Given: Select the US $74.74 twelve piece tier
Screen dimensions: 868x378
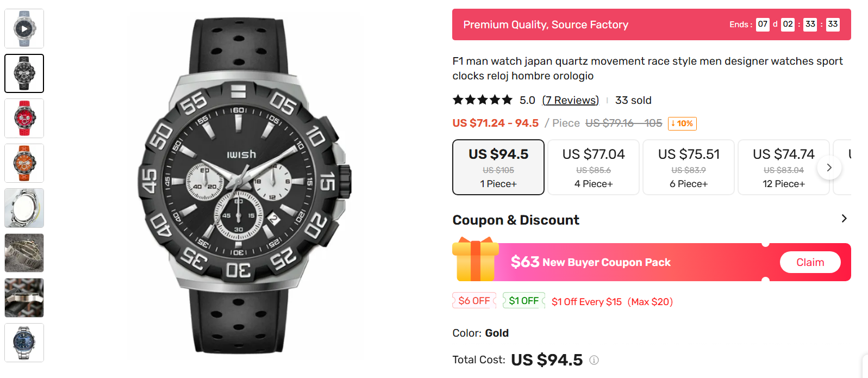Looking at the screenshot, I should 784,168.
